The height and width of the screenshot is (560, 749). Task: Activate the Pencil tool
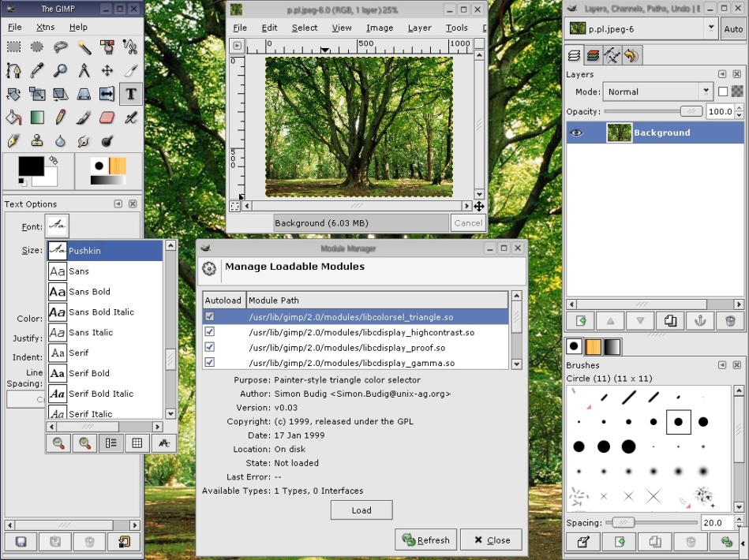60,118
